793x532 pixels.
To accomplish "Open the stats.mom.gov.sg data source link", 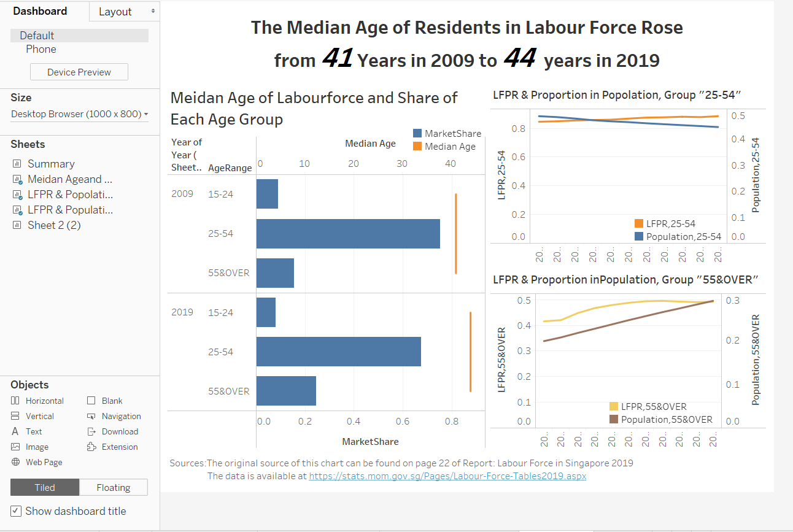I will pos(447,476).
